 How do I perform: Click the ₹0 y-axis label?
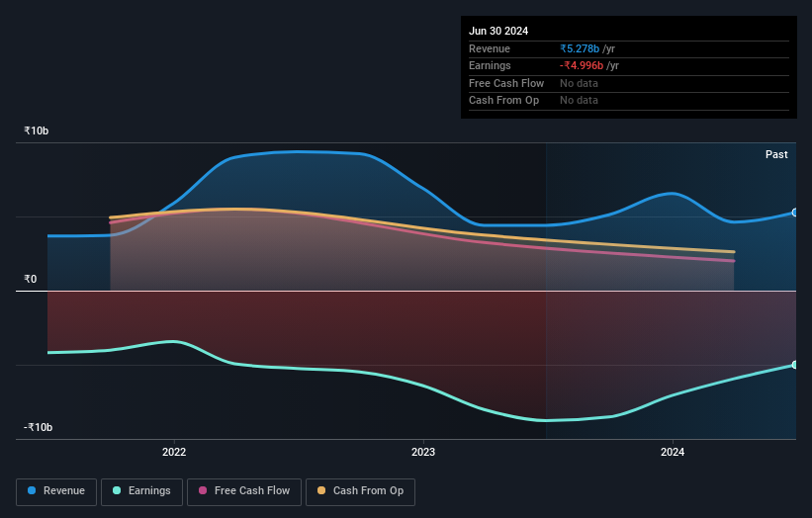(x=30, y=280)
